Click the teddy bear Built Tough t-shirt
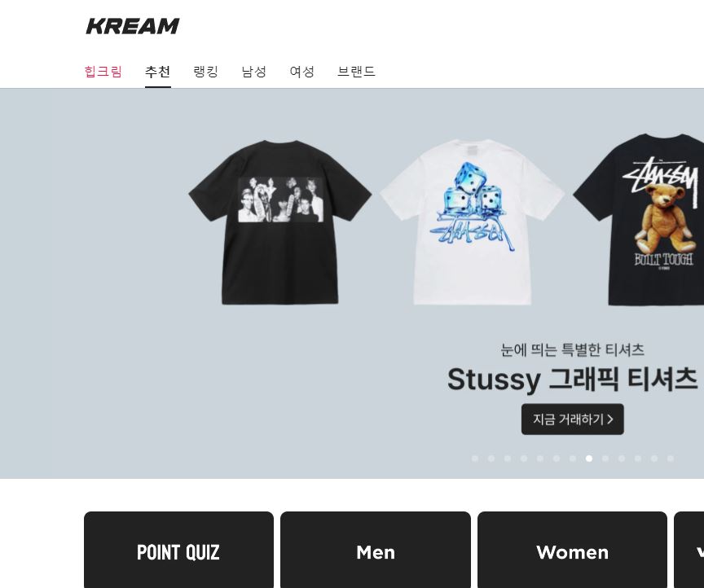 (x=639, y=220)
